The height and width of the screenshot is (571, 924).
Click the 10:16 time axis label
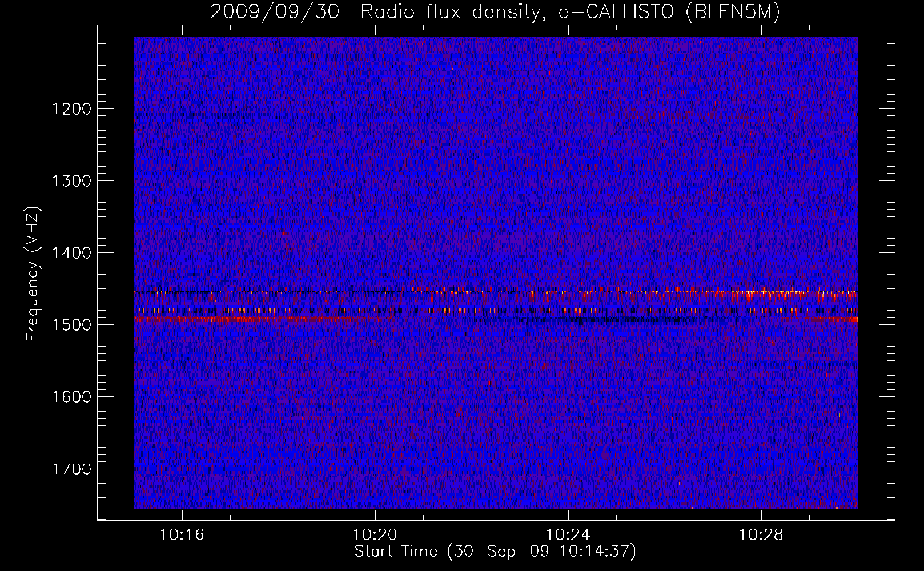[x=182, y=535]
